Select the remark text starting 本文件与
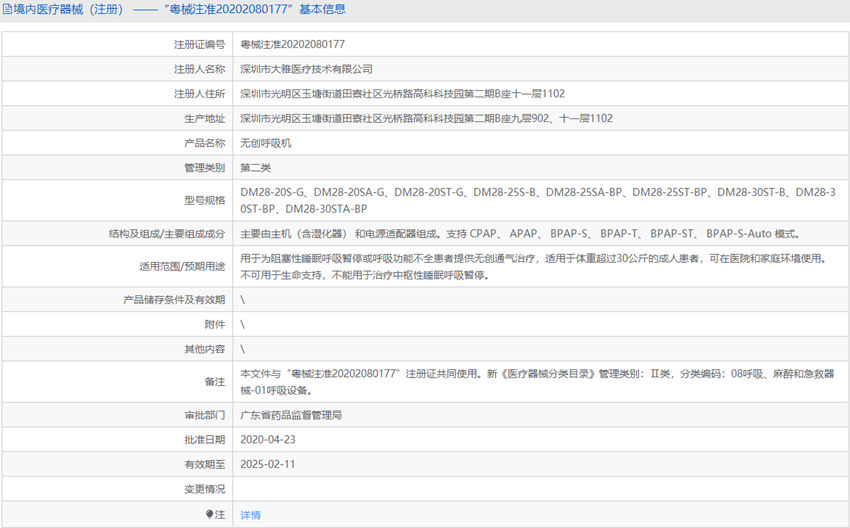Screen dimensions: 850x528 pyautogui.click(x=537, y=382)
